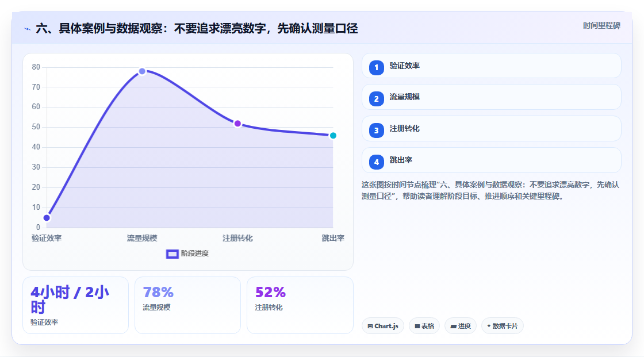Click the 进度 tag
644x357 pixels.
[461, 326]
